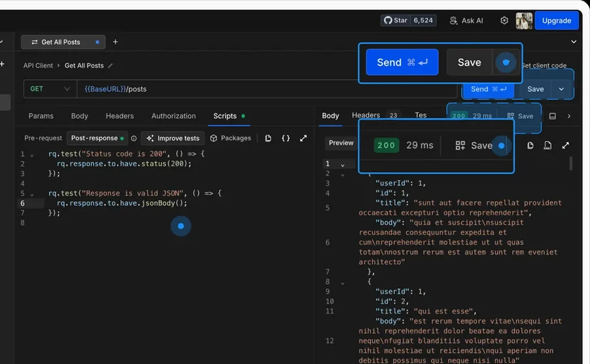Select the Pre-request script mode
590x364 pixels.
coord(43,138)
